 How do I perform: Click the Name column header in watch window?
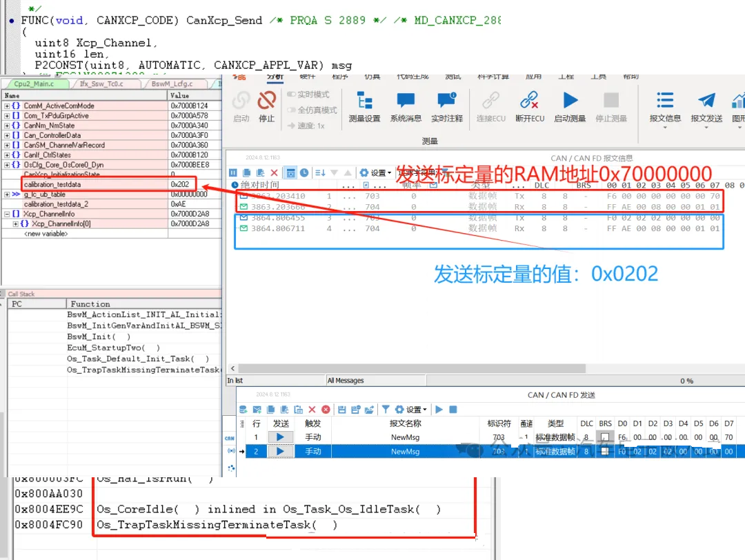point(85,95)
